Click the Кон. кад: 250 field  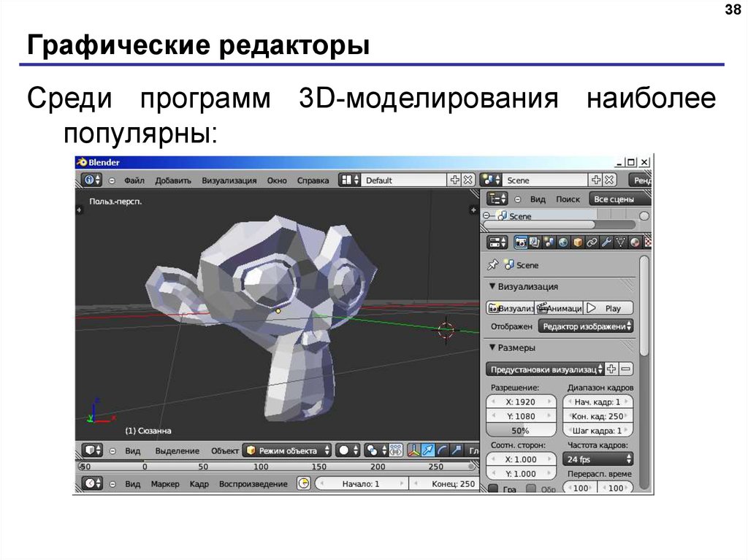(598, 416)
